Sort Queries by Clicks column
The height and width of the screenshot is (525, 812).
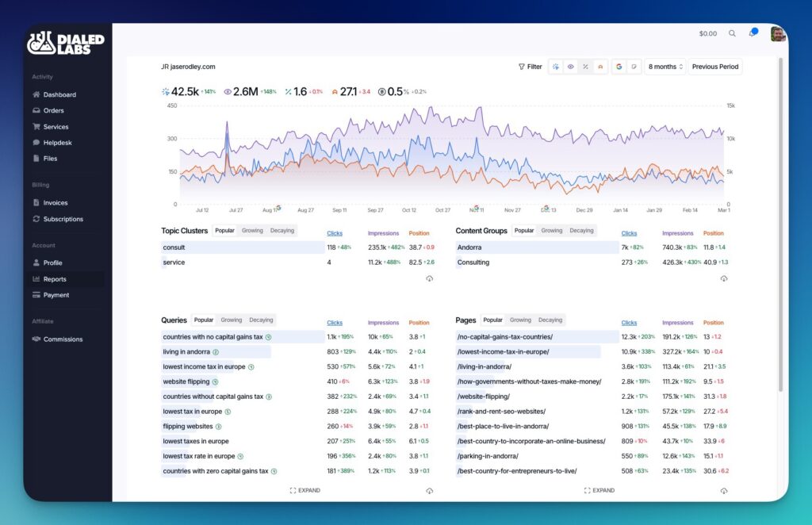pyautogui.click(x=335, y=323)
